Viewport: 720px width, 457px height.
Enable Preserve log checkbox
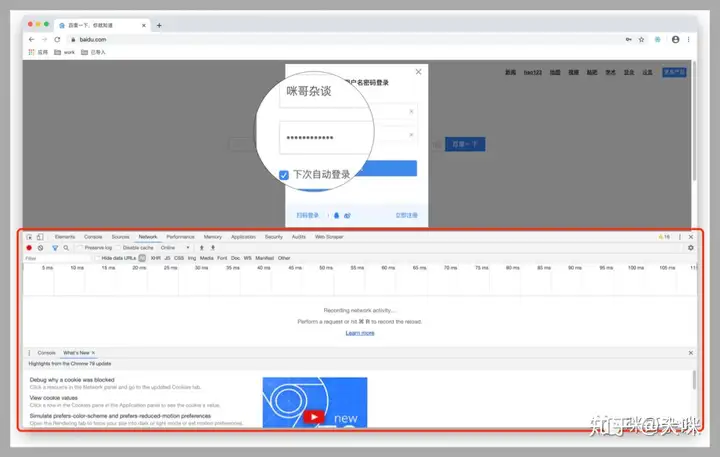(80, 248)
